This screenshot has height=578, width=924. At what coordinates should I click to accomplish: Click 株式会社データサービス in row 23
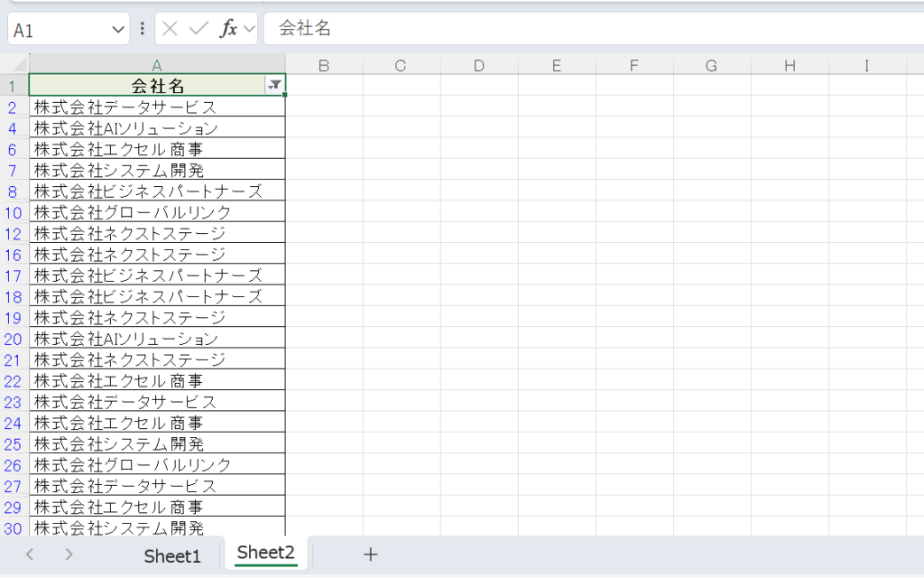157,402
